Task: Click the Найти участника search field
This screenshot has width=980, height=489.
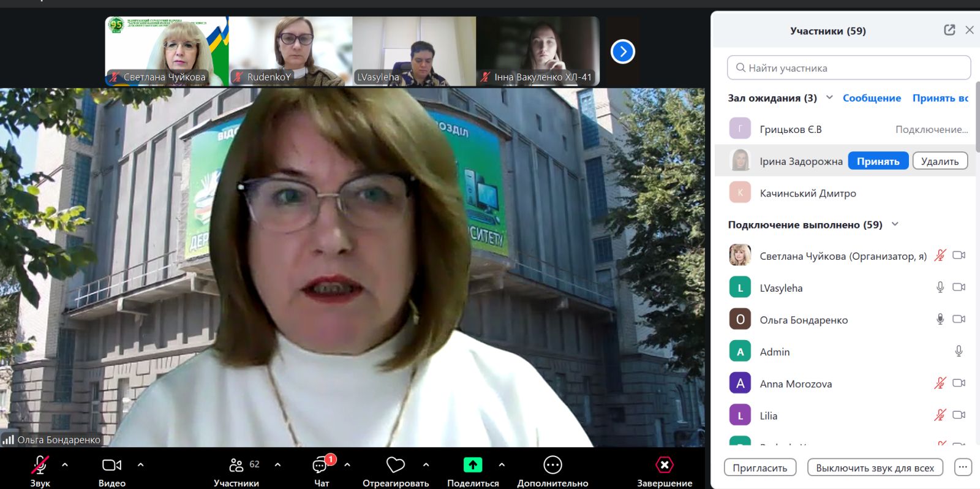Action: click(849, 68)
